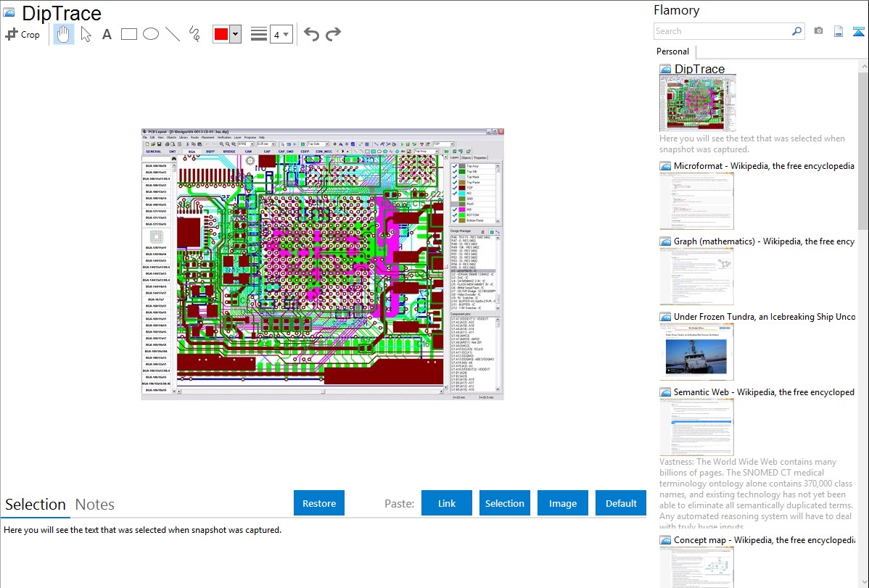Open the Graph (mathematics) snapshot thumbnail

(x=696, y=276)
